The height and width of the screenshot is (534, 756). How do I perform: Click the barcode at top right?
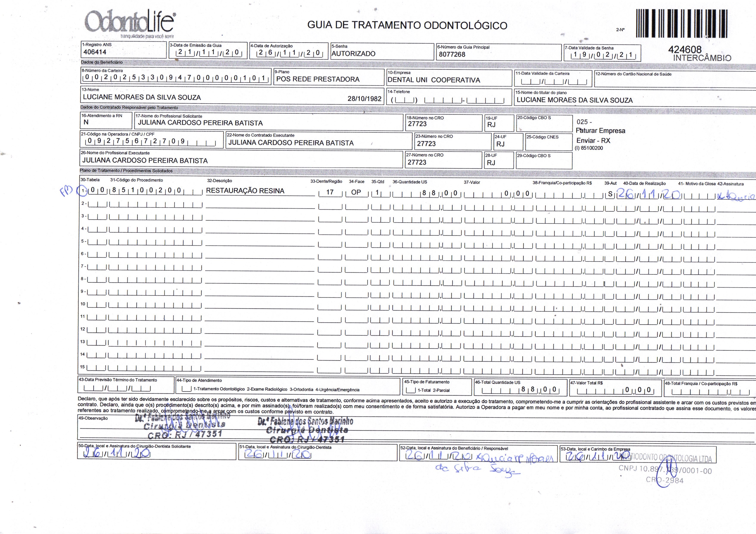(682, 24)
